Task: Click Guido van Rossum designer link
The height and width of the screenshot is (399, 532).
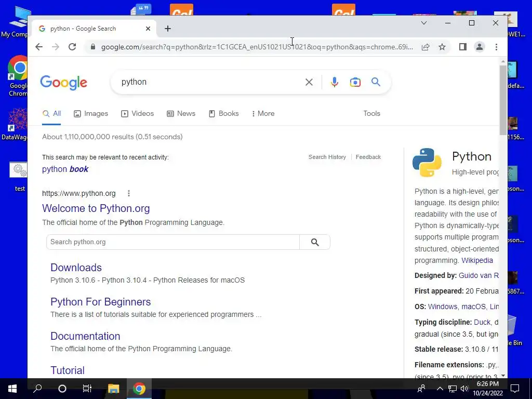Action: click(x=478, y=275)
